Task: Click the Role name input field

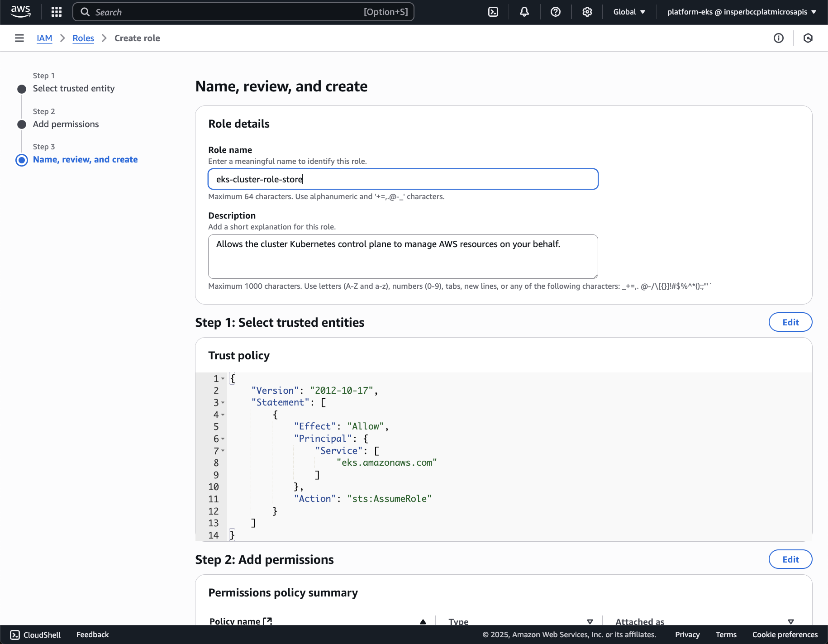Action: 403,179
